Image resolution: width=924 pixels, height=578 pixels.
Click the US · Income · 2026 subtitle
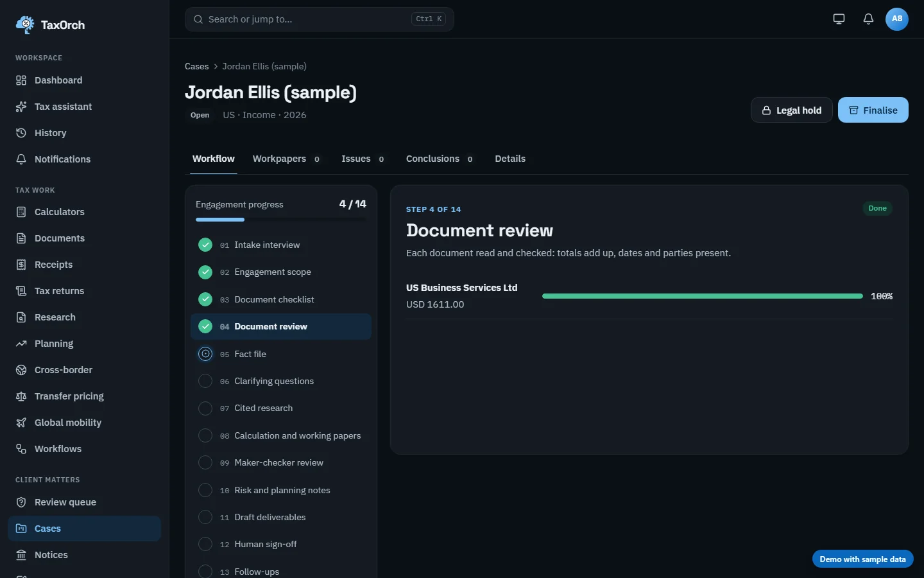(x=264, y=115)
